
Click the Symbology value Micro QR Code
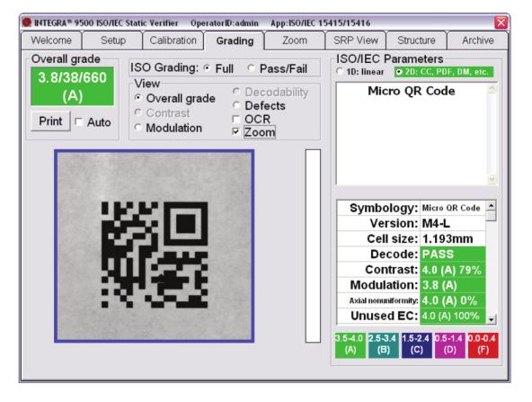453,208
